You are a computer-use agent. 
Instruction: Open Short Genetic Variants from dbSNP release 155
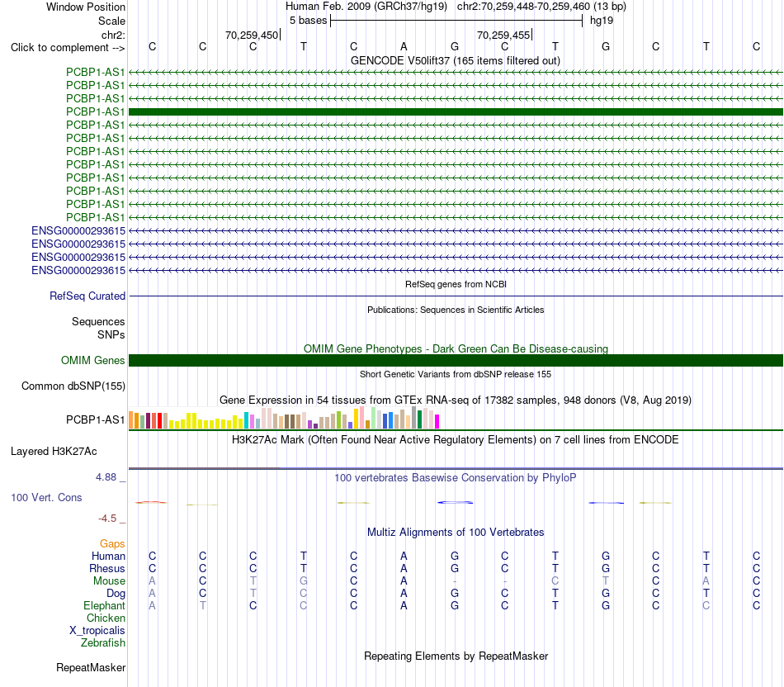point(456,374)
